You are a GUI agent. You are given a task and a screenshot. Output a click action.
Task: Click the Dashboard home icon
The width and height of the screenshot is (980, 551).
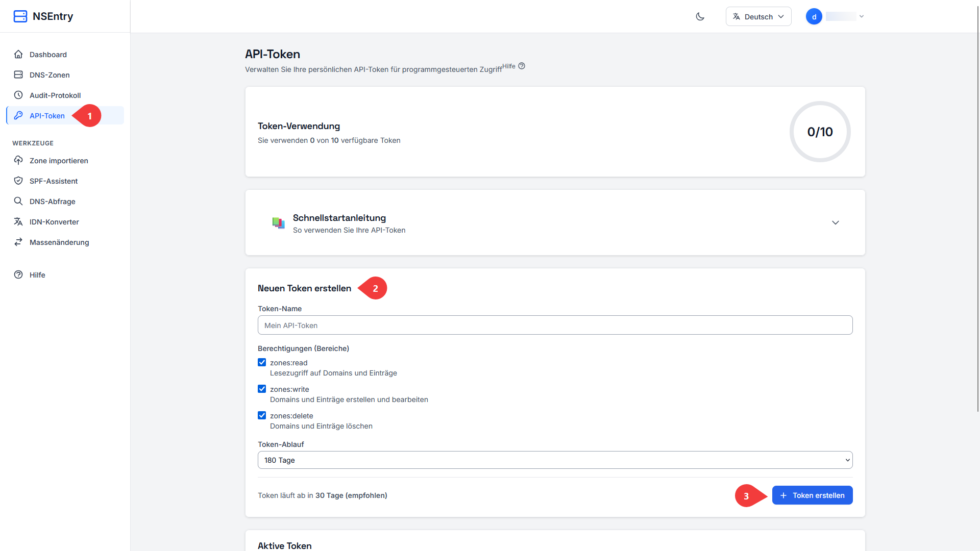pos(18,54)
